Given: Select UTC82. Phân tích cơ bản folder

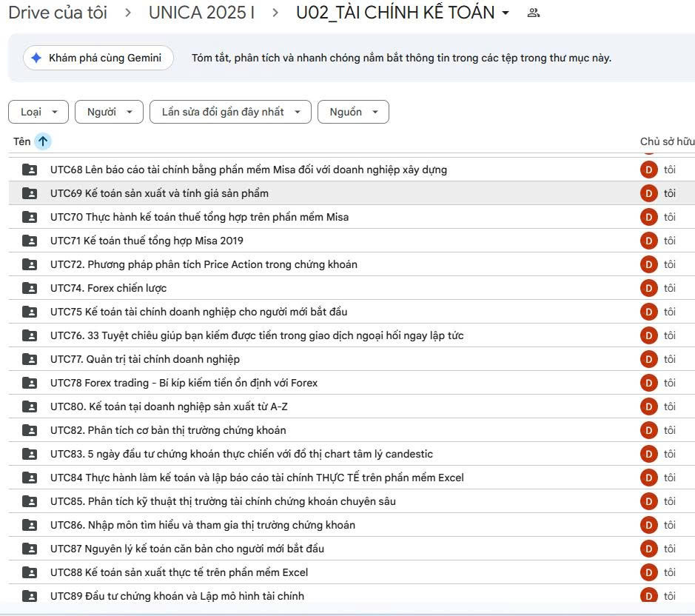Looking at the screenshot, I should coord(168,430).
